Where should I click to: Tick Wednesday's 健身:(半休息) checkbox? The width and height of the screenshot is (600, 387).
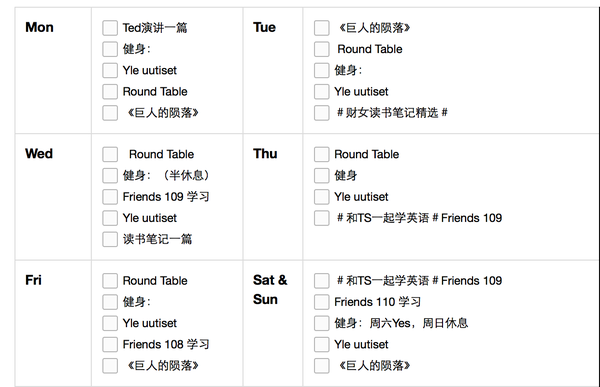coord(110,176)
